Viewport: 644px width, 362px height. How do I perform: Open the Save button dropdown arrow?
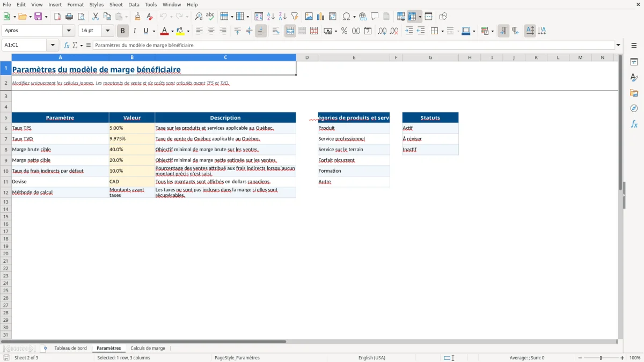click(x=46, y=17)
